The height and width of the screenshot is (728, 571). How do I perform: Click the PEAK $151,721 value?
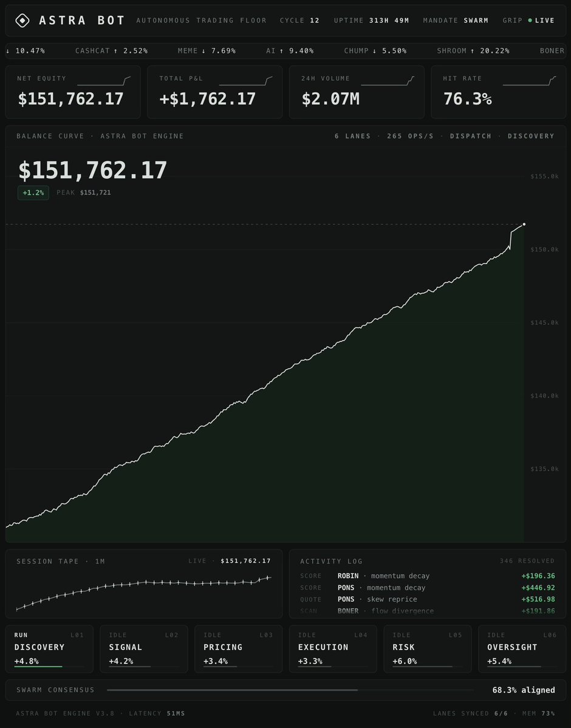[84, 192]
